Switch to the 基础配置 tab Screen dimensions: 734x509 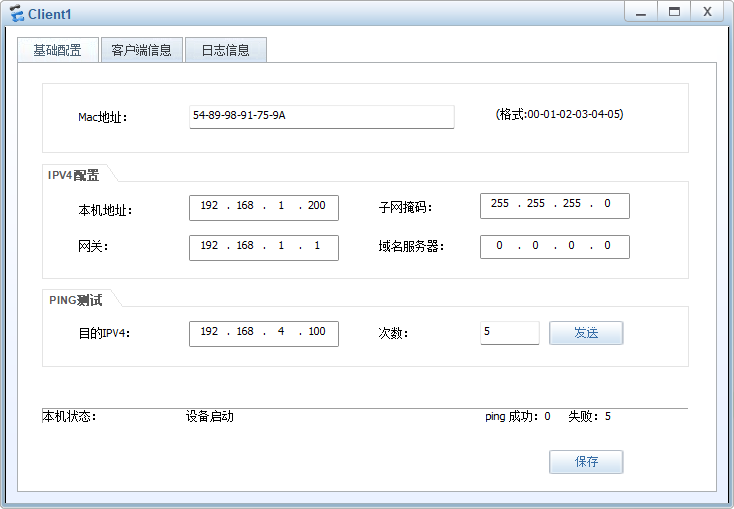click(58, 50)
